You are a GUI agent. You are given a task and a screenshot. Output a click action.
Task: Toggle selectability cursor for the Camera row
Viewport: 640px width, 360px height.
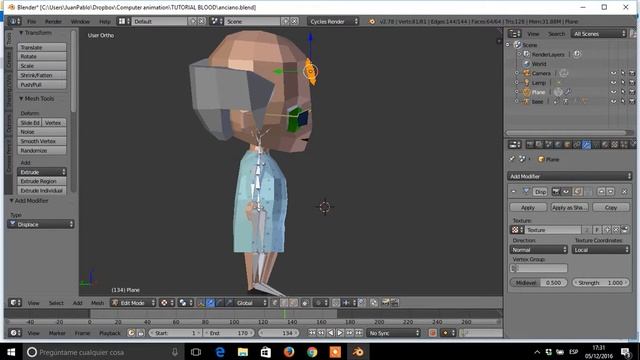pyautogui.click(x=622, y=73)
